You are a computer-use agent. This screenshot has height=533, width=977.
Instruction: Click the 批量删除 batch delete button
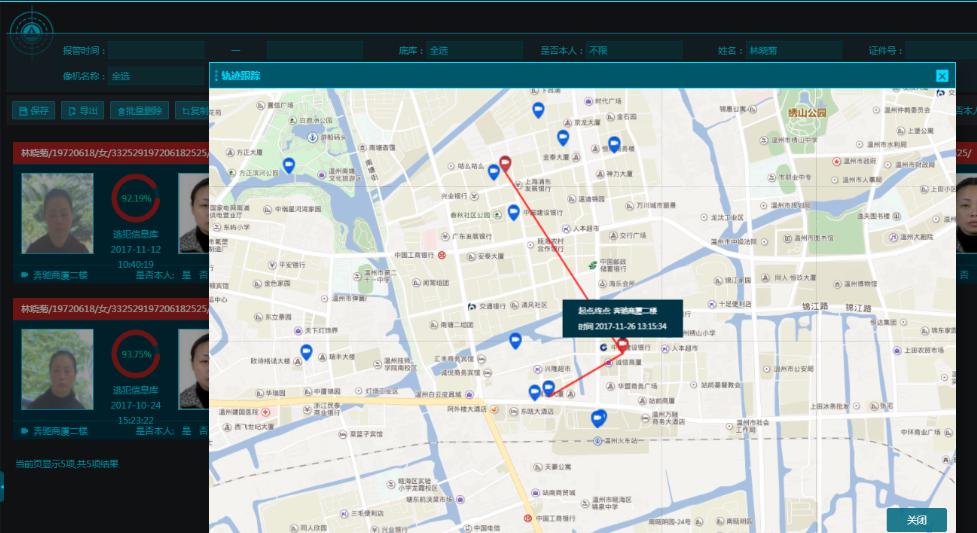140,111
